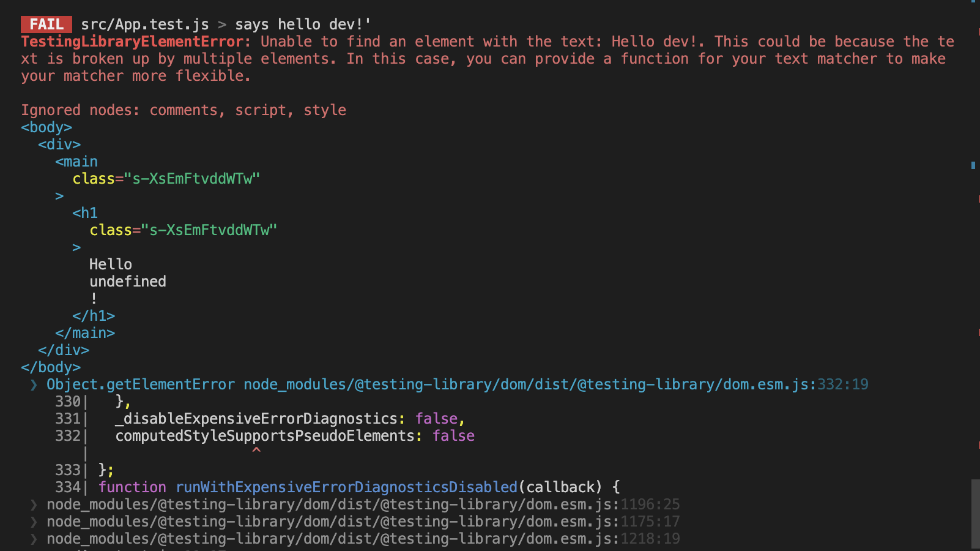
Task: Open stack frame link dom.esm.js:1196:25
Action: pyautogui.click(x=363, y=504)
